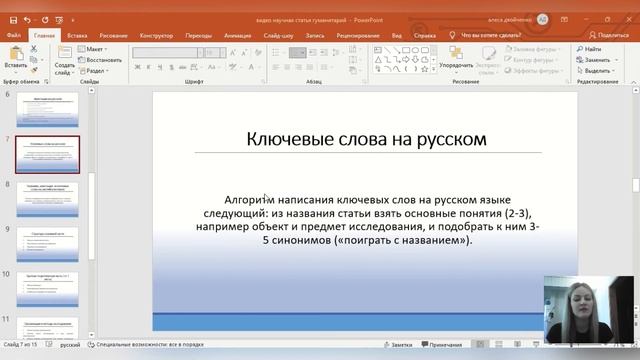The width and height of the screenshot is (640, 360).
Task: Check accessibility status in the status bar
Action: point(146,344)
